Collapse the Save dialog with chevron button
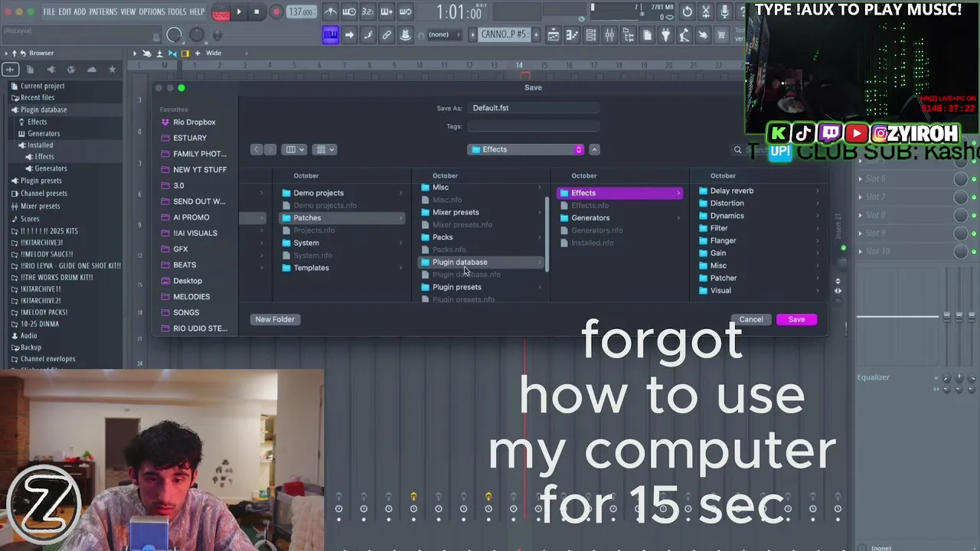Viewport: 980px width, 551px height. (x=594, y=149)
